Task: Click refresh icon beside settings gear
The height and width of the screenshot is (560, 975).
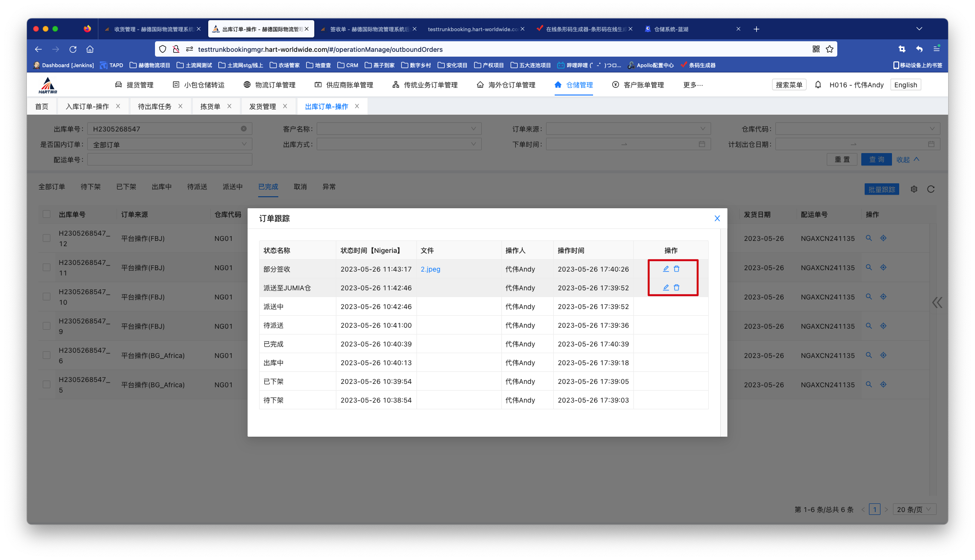Action: click(x=931, y=189)
